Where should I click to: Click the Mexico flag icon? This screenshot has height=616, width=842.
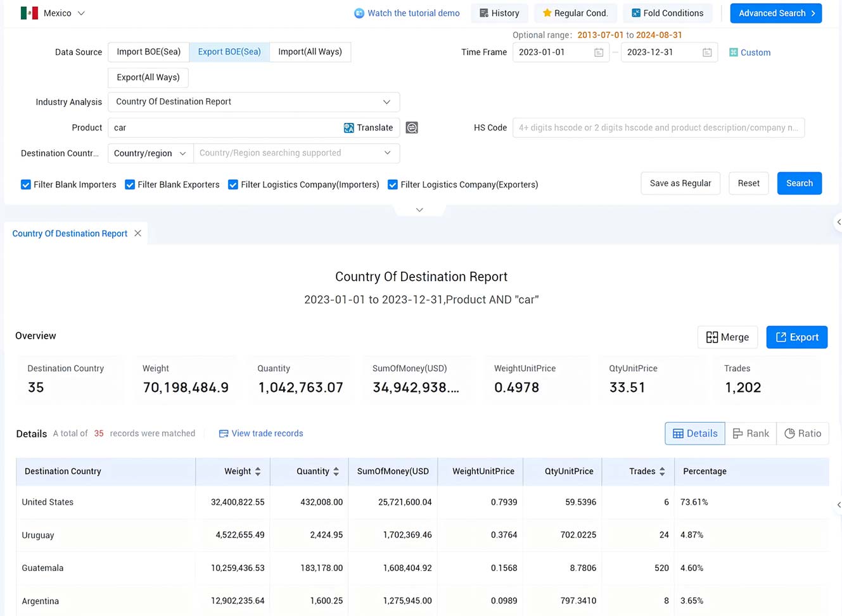tap(29, 13)
